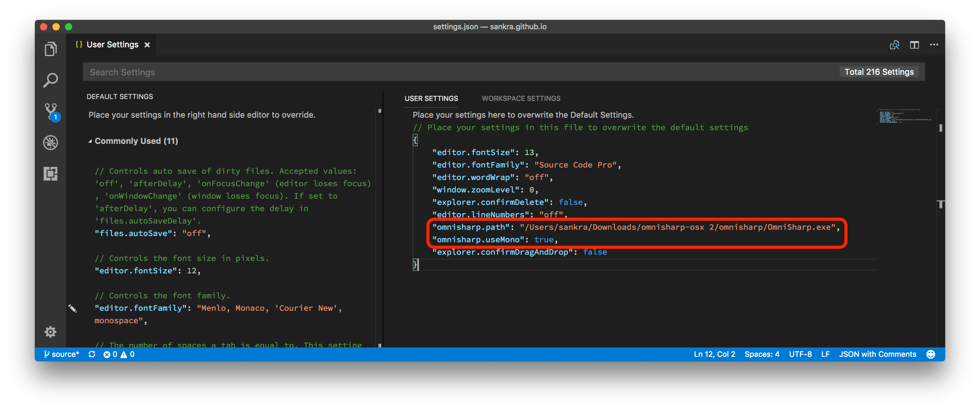
Task: Open the Manage gear menu
Action: (50, 332)
